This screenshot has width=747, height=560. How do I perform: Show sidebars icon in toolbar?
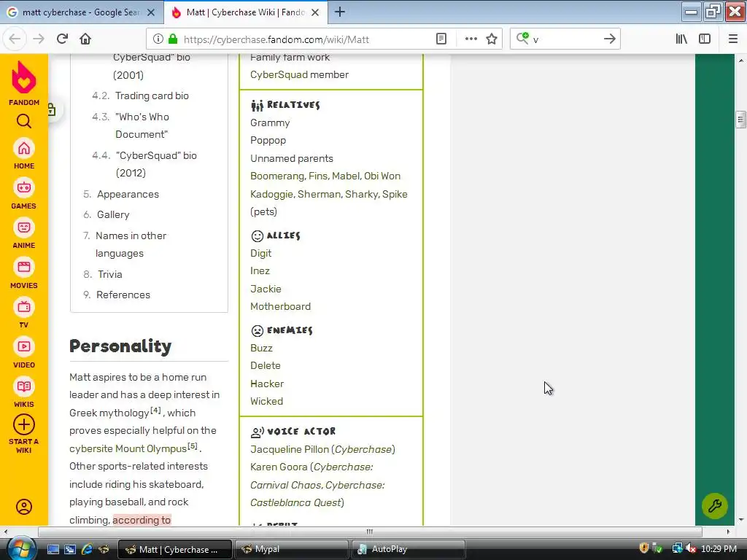pos(705,39)
